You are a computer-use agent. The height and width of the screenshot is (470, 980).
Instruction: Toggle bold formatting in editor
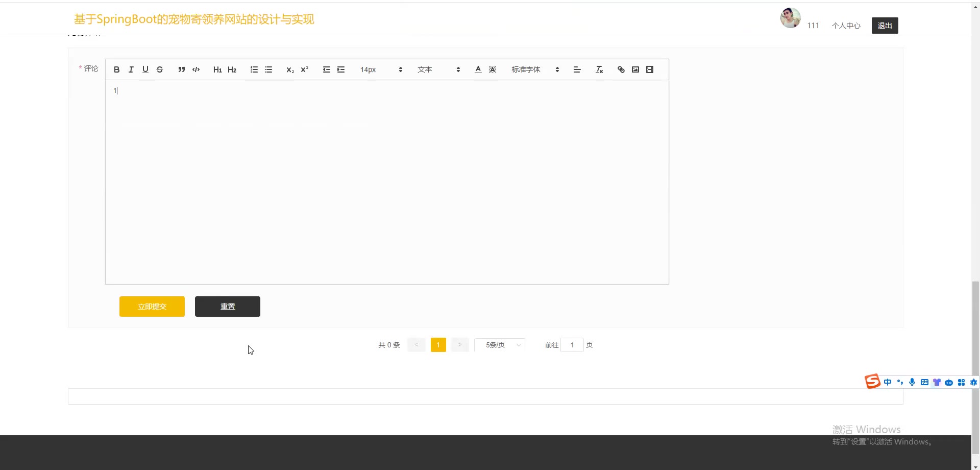point(117,69)
